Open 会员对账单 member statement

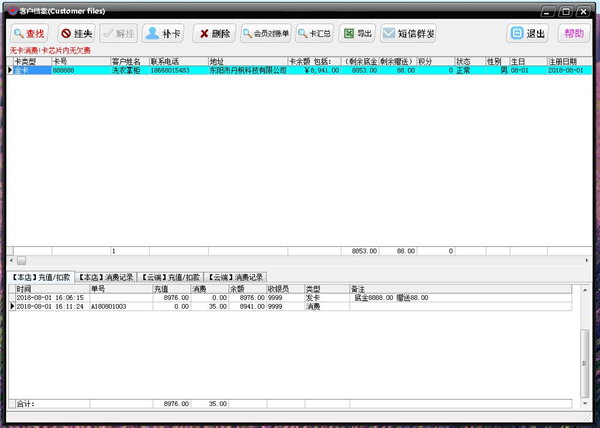pos(265,33)
